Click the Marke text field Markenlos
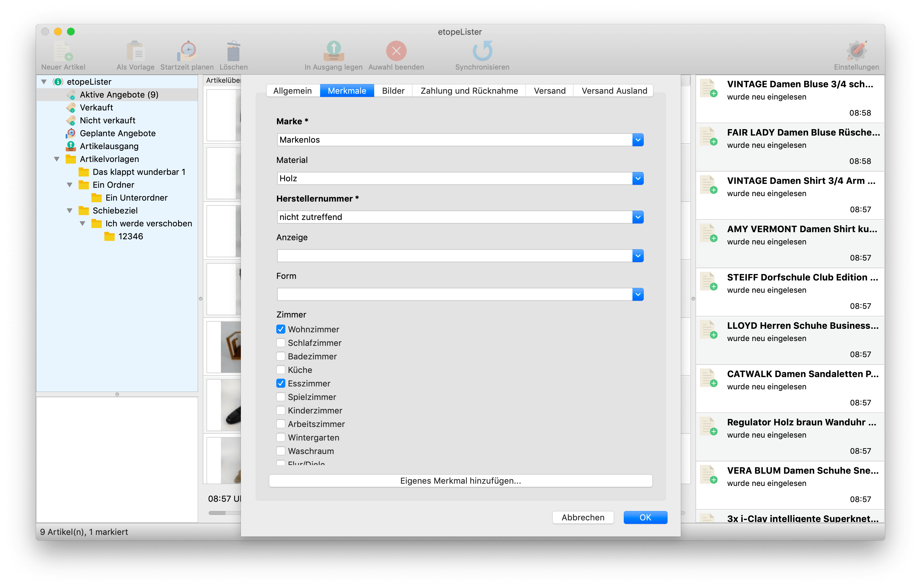The image size is (921, 588). pyautogui.click(x=454, y=140)
